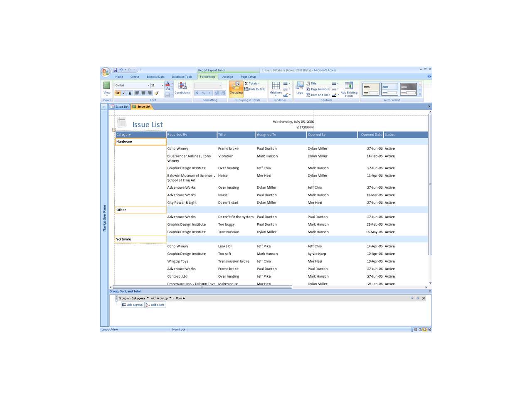
Task: Apply currency format with the dollar icon
Action: tap(197, 92)
